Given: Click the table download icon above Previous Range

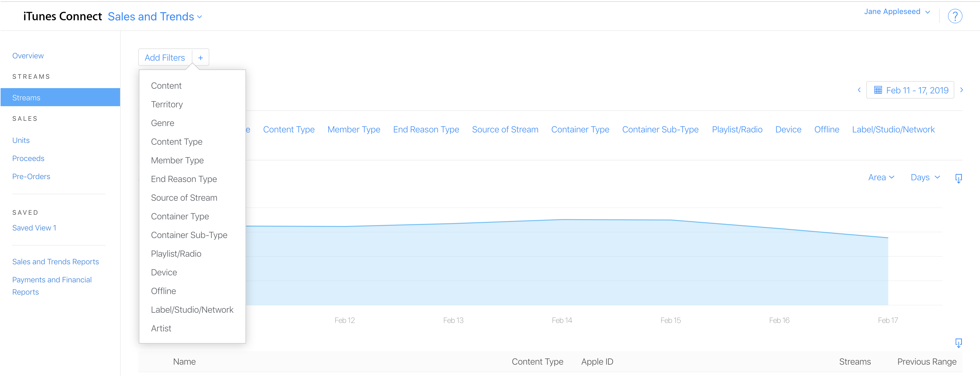Looking at the screenshot, I should click(958, 343).
